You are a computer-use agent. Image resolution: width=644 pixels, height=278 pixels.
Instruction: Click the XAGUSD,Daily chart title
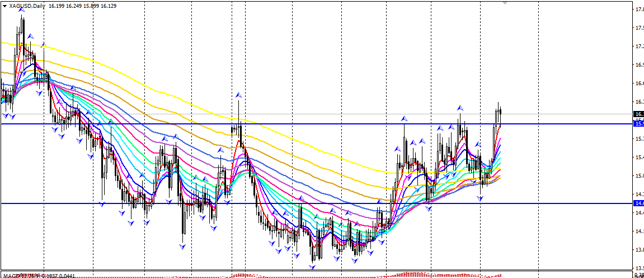tap(27, 6)
